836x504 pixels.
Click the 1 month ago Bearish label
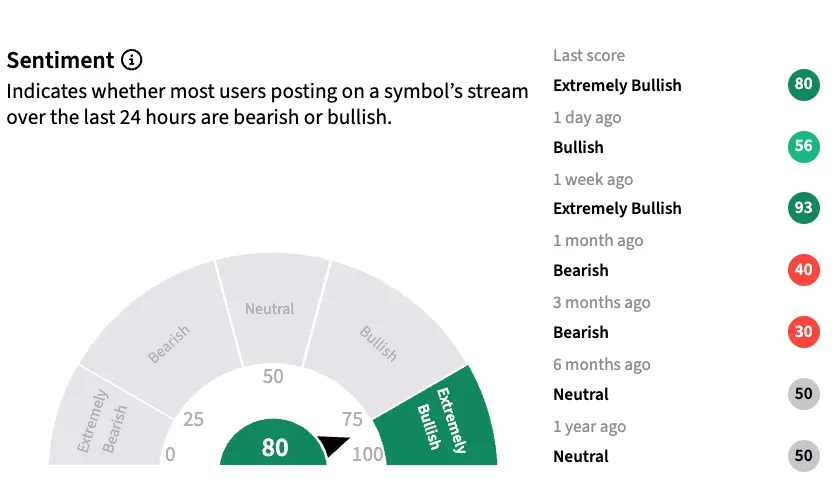click(580, 270)
